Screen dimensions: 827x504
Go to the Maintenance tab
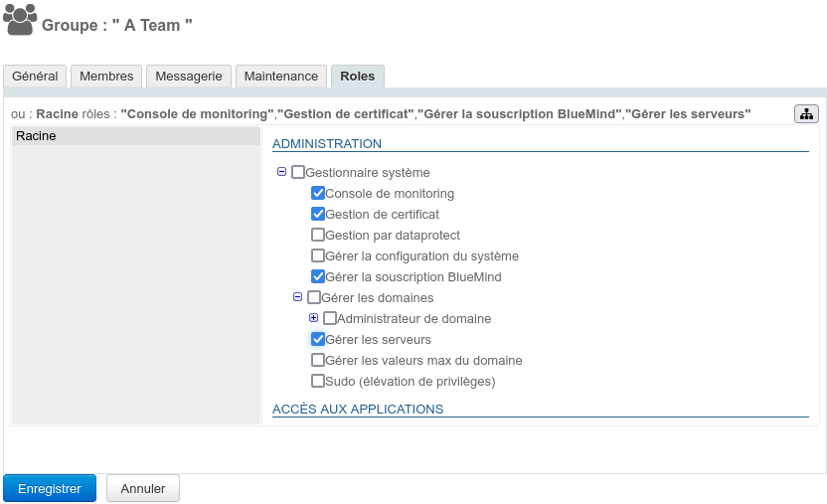pyautogui.click(x=281, y=77)
